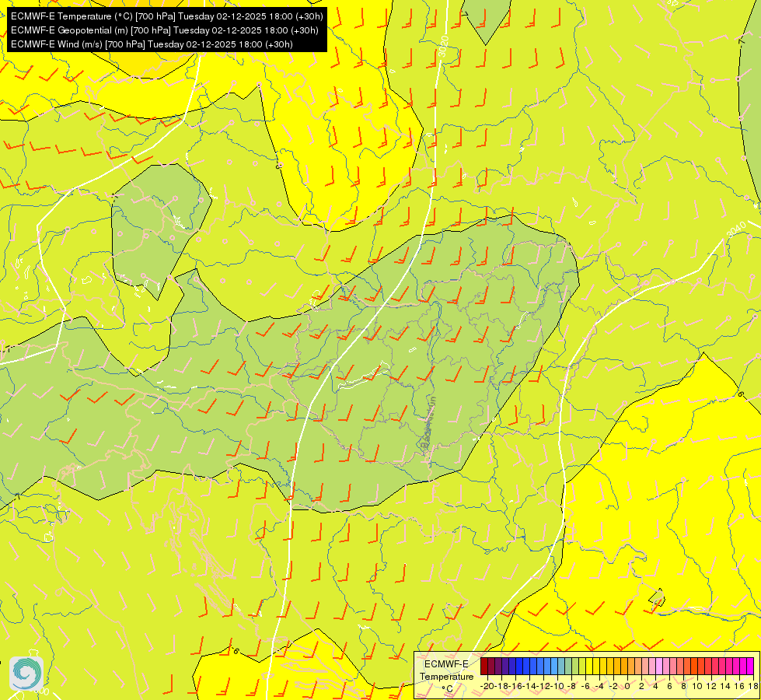Click the 10 value in the legend scale
This screenshot has width=761, height=700.
coord(698,687)
